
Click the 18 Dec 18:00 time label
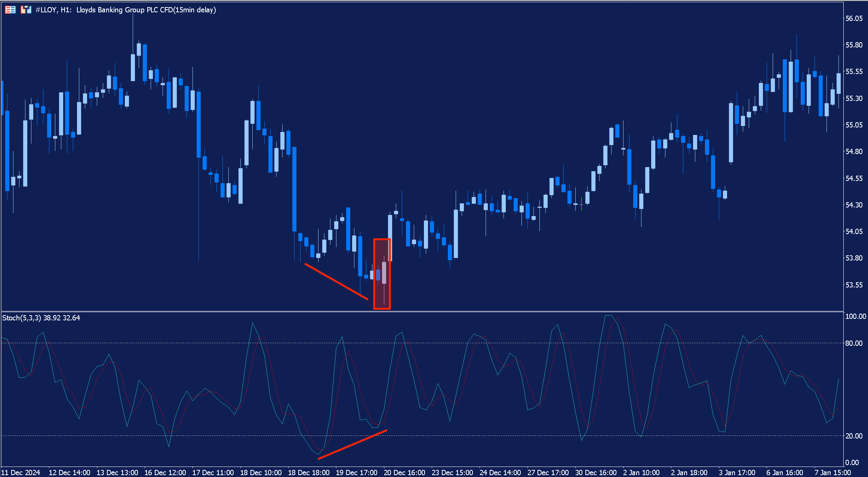[x=309, y=473]
